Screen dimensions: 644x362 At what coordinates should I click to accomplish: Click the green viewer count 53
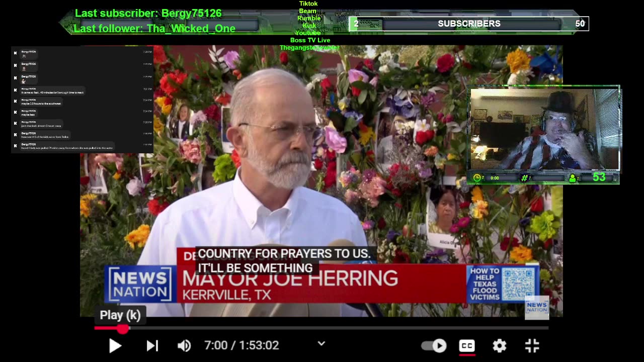[599, 177]
